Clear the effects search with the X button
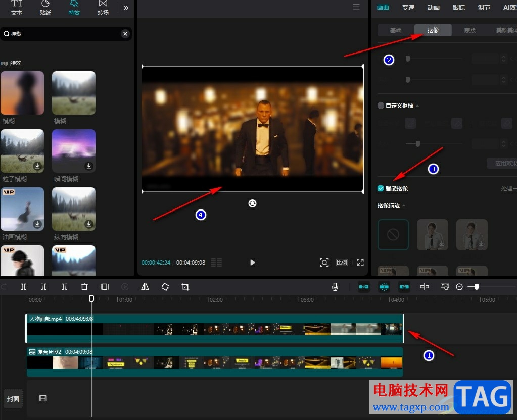 pyautogui.click(x=125, y=34)
